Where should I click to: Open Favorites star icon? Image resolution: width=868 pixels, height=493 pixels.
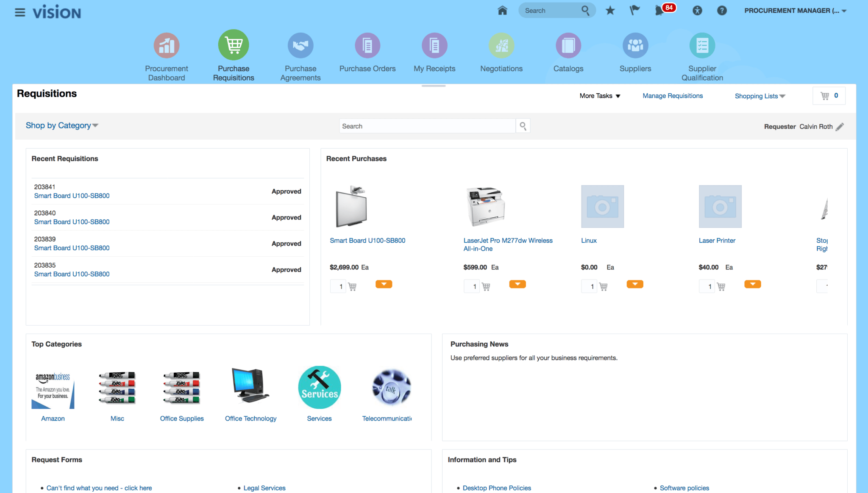tap(610, 11)
